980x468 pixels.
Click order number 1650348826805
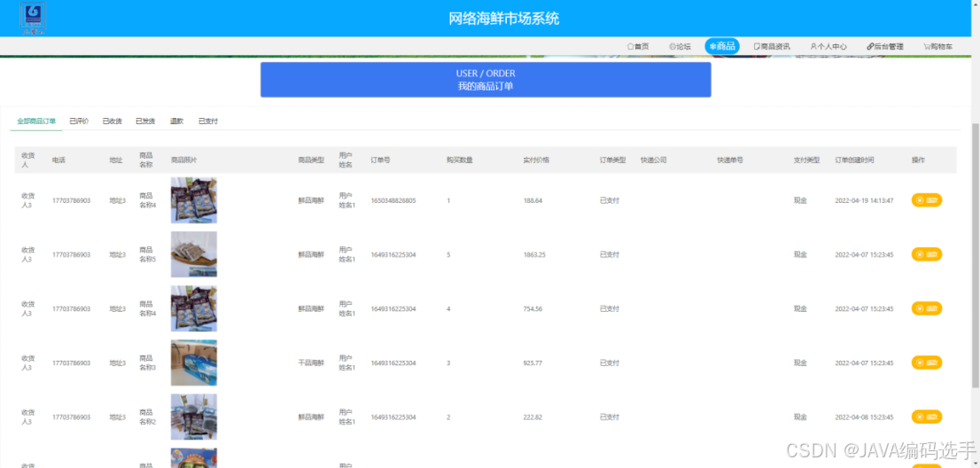click(x=393, y=200)
